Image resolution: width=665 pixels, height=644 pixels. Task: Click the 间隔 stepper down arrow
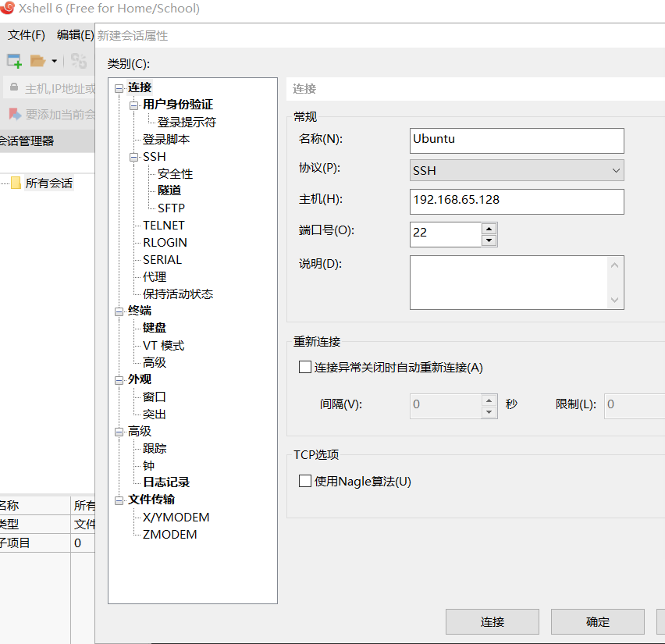tap(489, 412)
